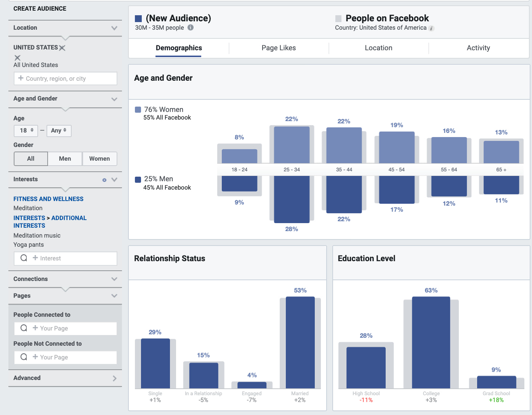Click the search icon under People Connected to

tap(24, 328)
